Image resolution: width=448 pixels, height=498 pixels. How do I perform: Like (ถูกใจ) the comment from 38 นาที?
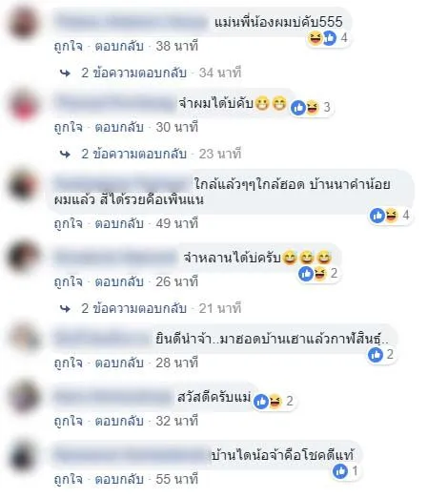tap(69, 47)
